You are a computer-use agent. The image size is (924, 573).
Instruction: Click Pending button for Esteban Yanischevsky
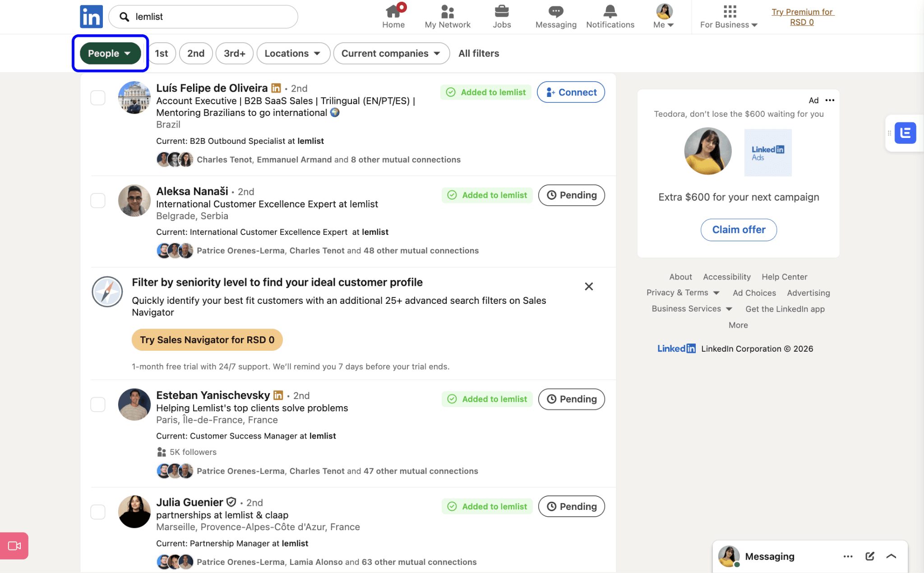click(571, 399)
